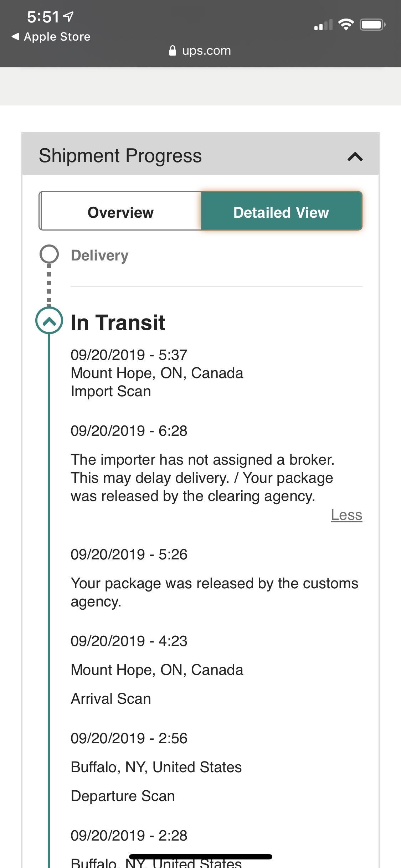Tap the Wi-Fi status icon
The image size is (401, 868).
click(x=346, y=25)
